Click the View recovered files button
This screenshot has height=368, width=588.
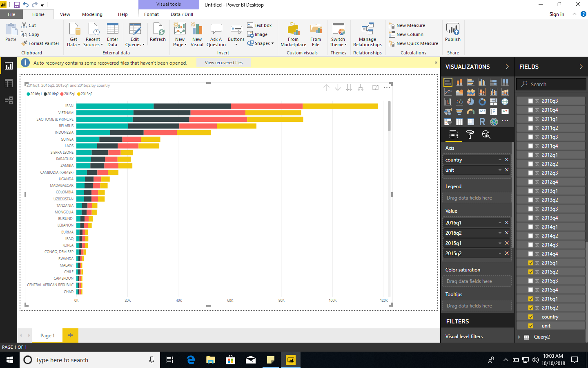pos(223,63)
